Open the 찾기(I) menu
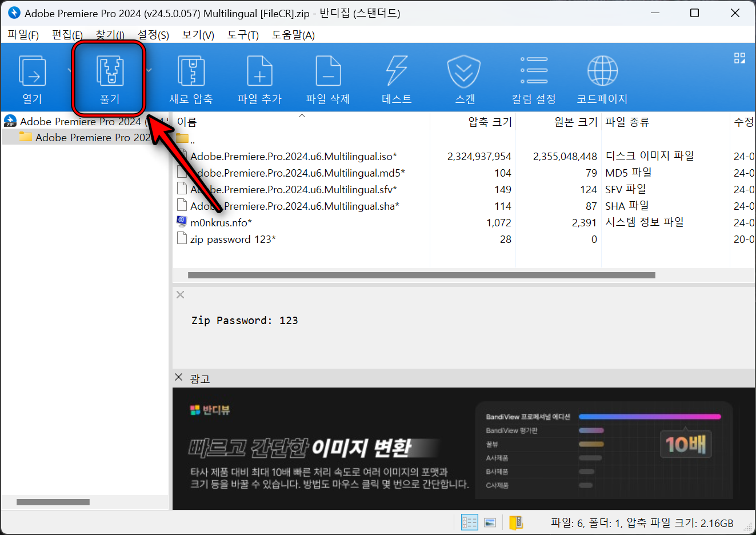This screenshot has width=756, height=535. point(110,35)
